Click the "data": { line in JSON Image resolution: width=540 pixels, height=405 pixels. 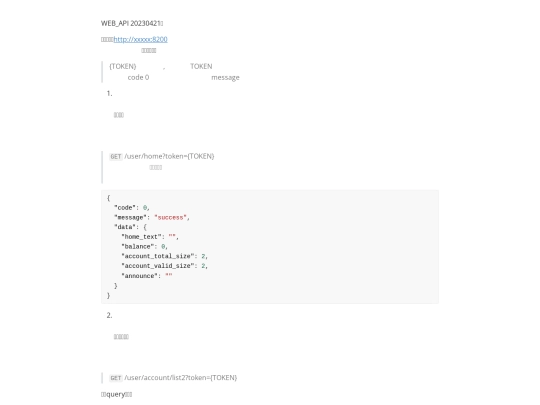click(x=131, y=227)
